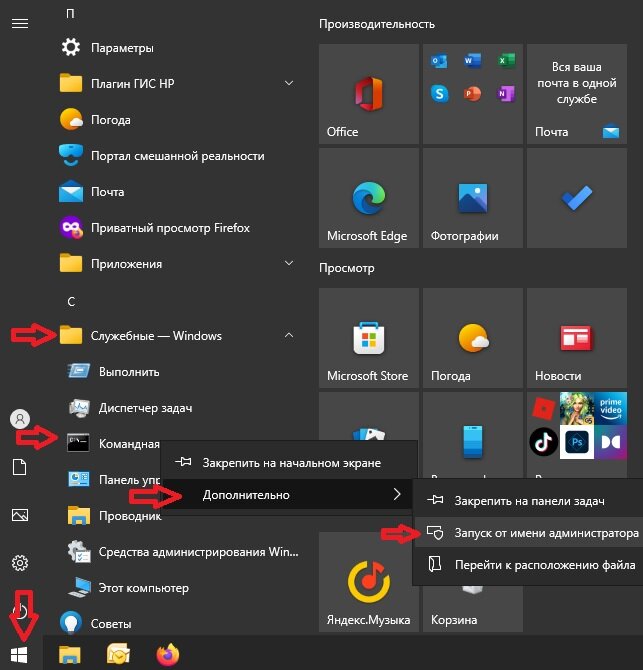
Task: Open the Фотографии tile
Action: point(473,198)
